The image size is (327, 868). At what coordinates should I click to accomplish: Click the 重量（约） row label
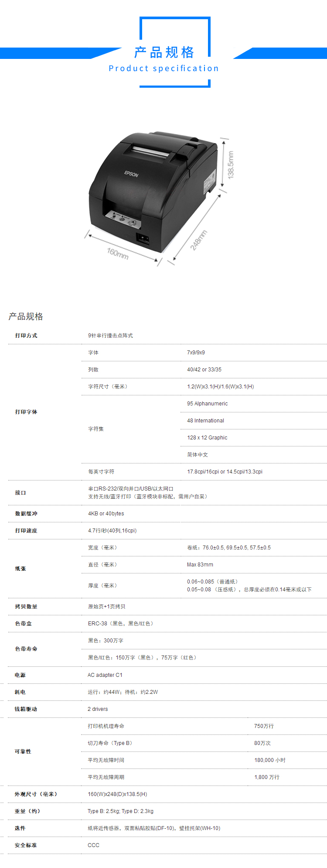pyautogui.click(x=28, y=811)
